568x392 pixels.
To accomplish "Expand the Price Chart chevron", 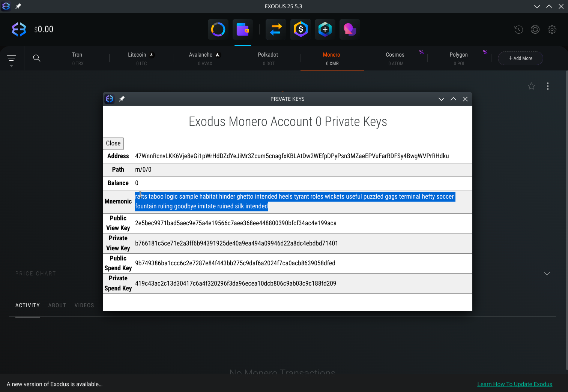I will 547,274.
